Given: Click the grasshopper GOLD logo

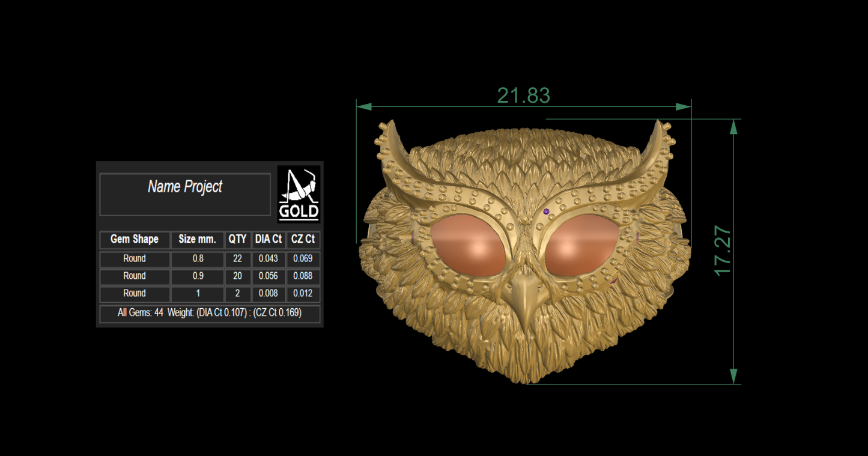Looking at the screenshot, I should tap(299, 194).
